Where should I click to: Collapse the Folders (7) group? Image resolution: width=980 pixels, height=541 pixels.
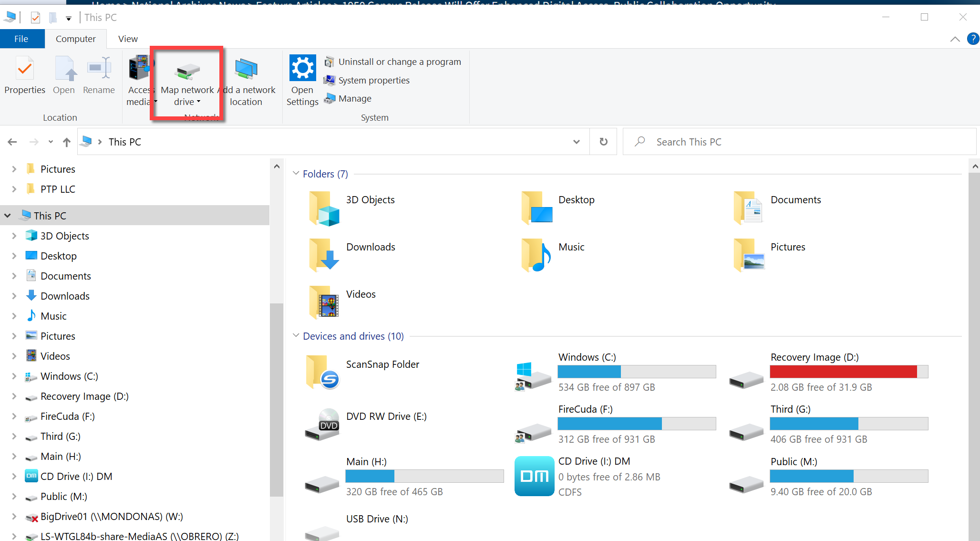[296, 174]
